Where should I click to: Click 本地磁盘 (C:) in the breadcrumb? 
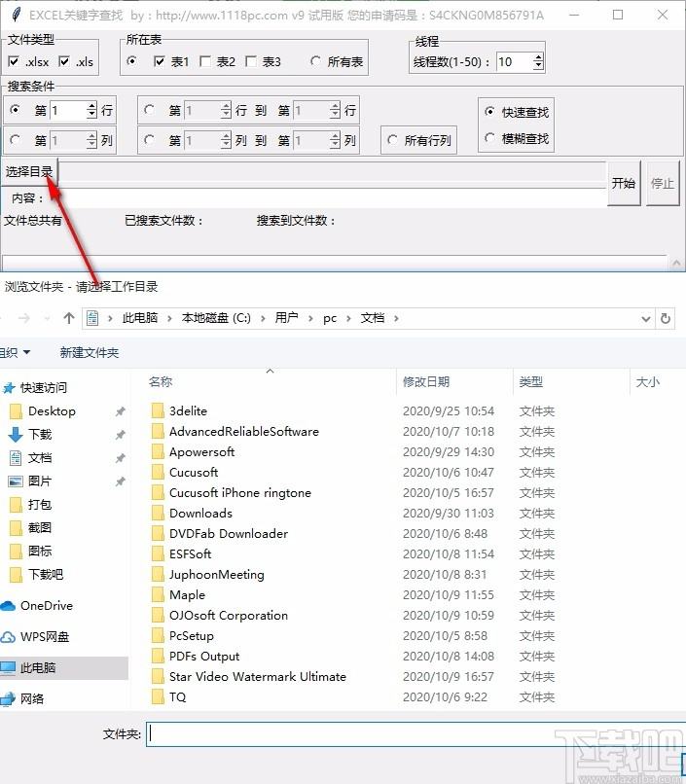coord(216,318)
